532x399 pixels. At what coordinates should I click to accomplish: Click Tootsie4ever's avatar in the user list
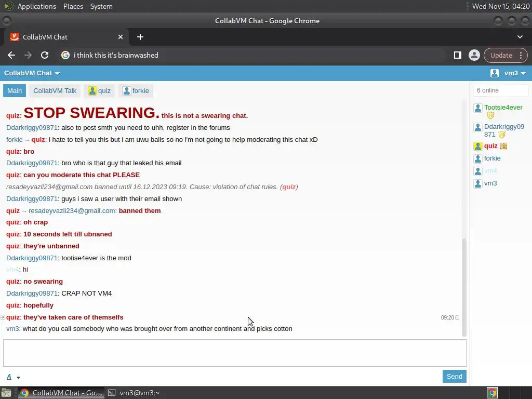[478, 108]
